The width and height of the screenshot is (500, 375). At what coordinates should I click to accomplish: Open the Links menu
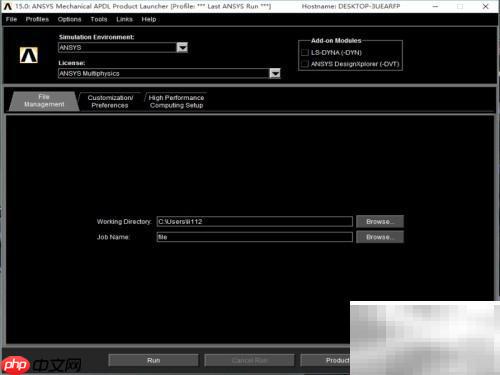tap(124, 19)
